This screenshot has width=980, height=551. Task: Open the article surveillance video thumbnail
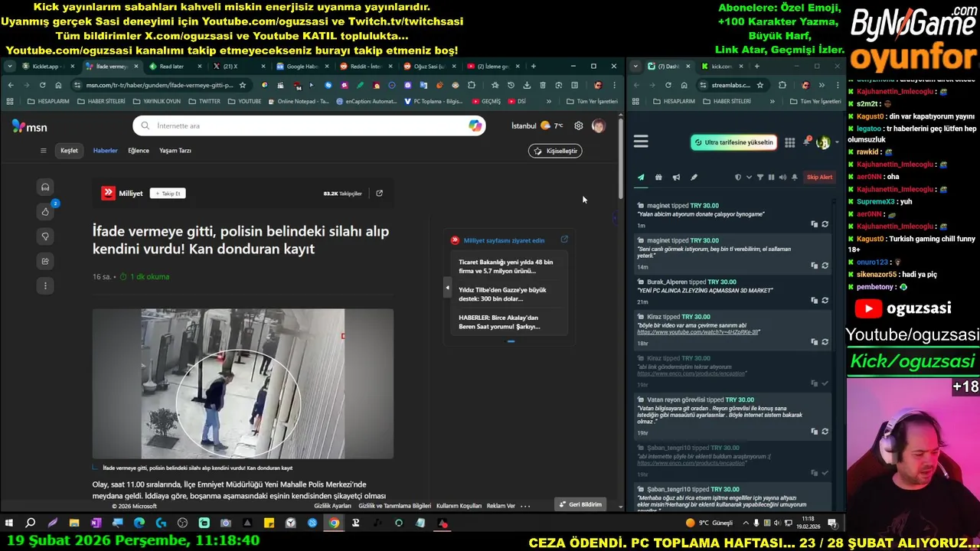(x=243, y=383)
